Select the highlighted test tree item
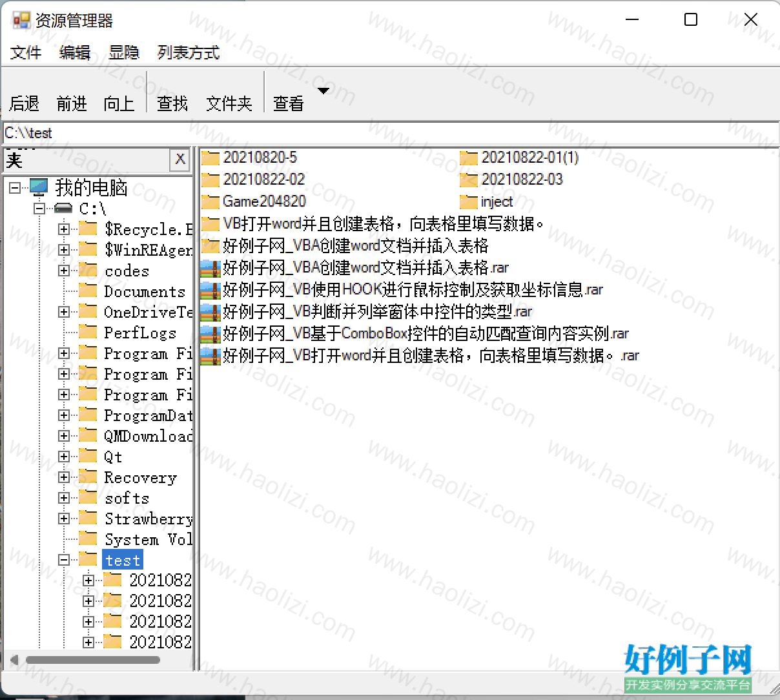 click(x=123, y=560)
